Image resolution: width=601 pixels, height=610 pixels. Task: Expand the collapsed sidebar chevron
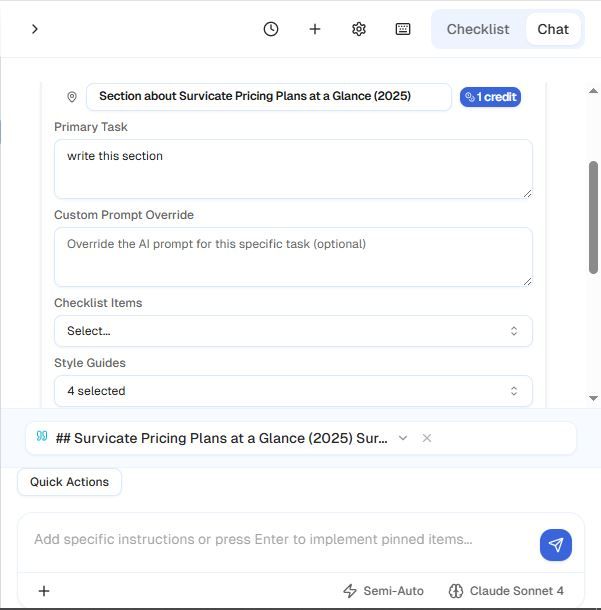point(35,29)
